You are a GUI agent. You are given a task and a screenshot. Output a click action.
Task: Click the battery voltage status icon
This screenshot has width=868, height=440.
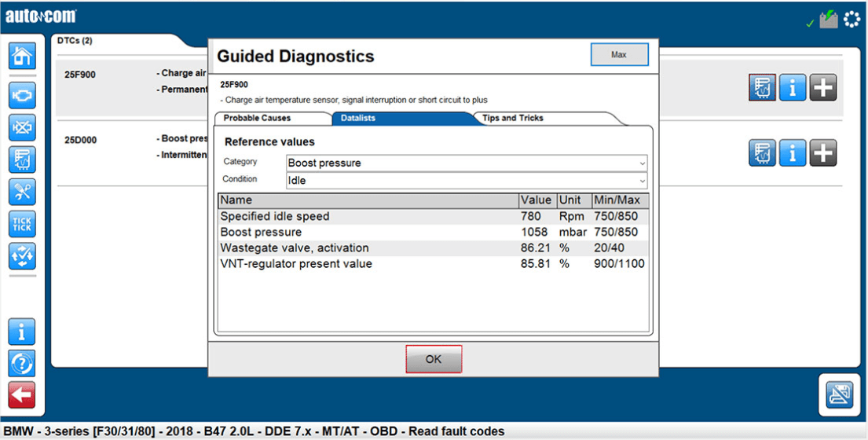(828, 20)
